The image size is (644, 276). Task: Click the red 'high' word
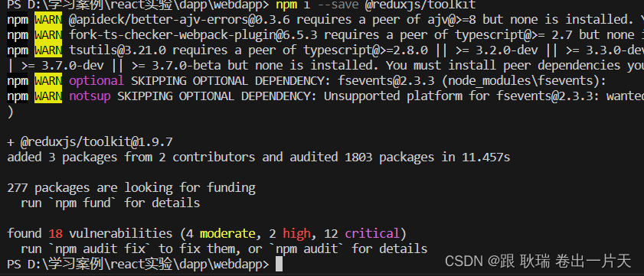coord(296,234)
